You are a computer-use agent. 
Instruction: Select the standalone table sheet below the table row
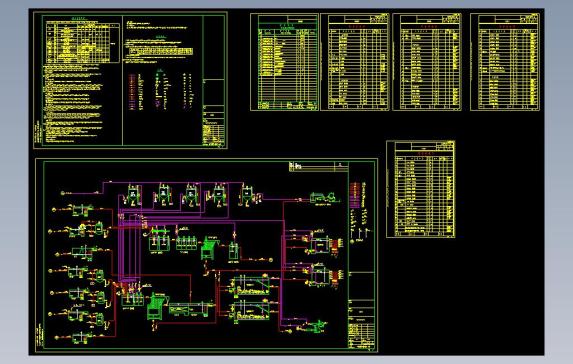(421, 189)
